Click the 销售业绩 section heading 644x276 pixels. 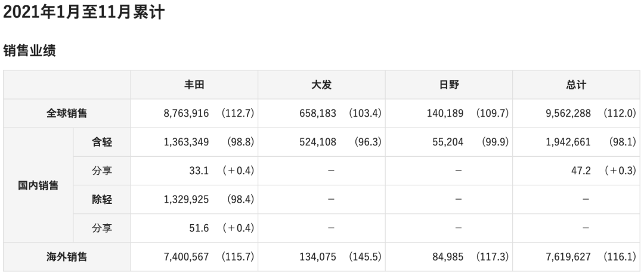pos(29,52)
